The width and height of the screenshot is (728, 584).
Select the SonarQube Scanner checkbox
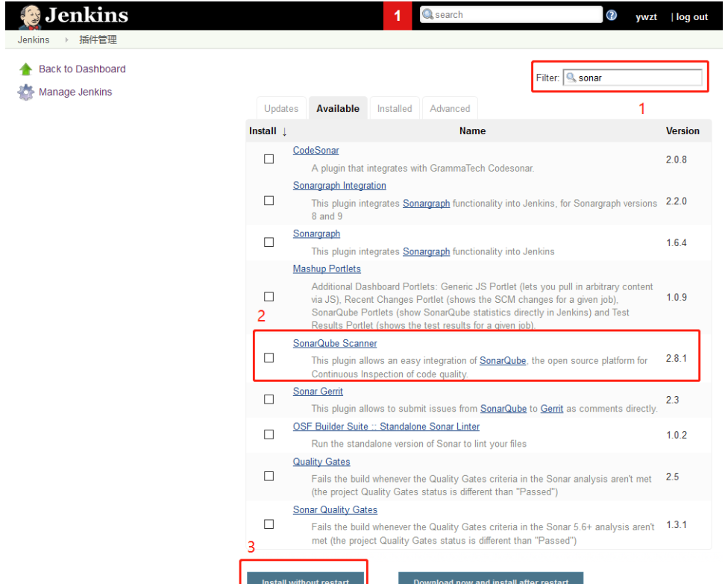click(269, 358)
